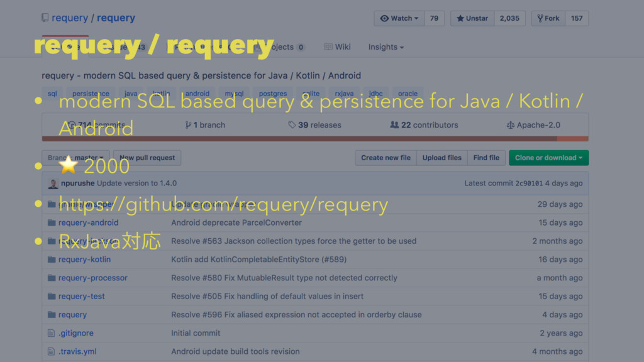Open commit Resolve #580 Fix MutuableResult type
The width and height of the screenshot is (644, 362).
284,278
